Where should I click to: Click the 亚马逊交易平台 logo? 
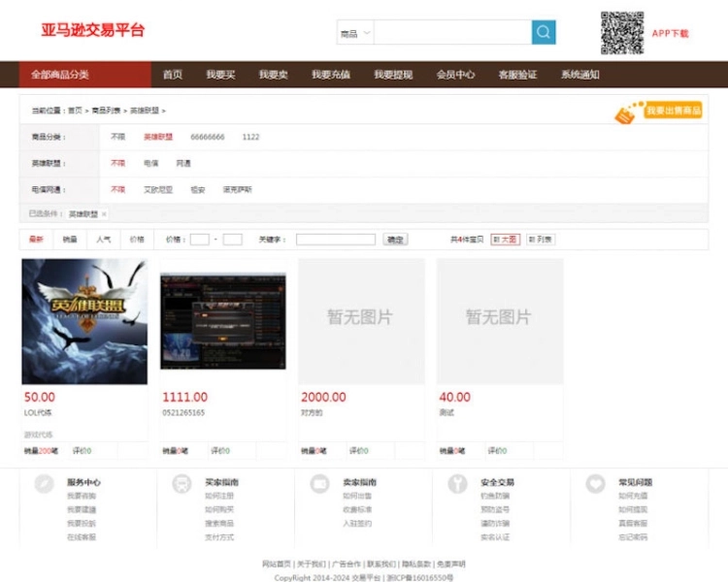coord(93,30)
